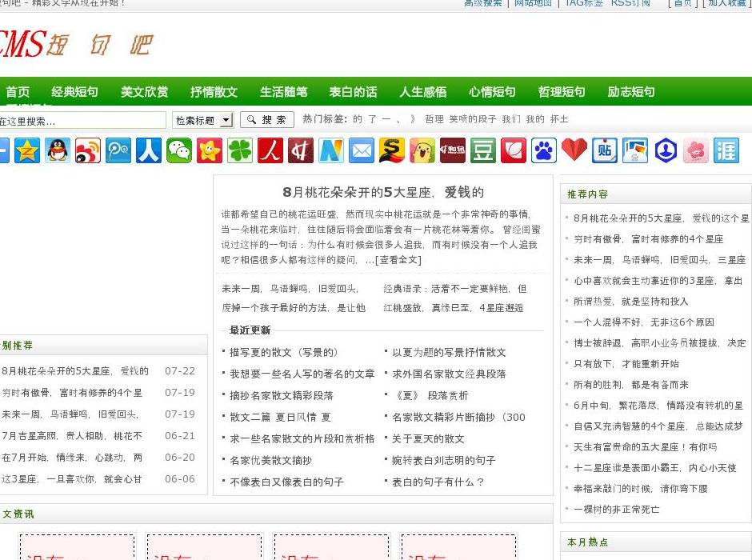Share to QZone yellow star icon

click(27, 150)
